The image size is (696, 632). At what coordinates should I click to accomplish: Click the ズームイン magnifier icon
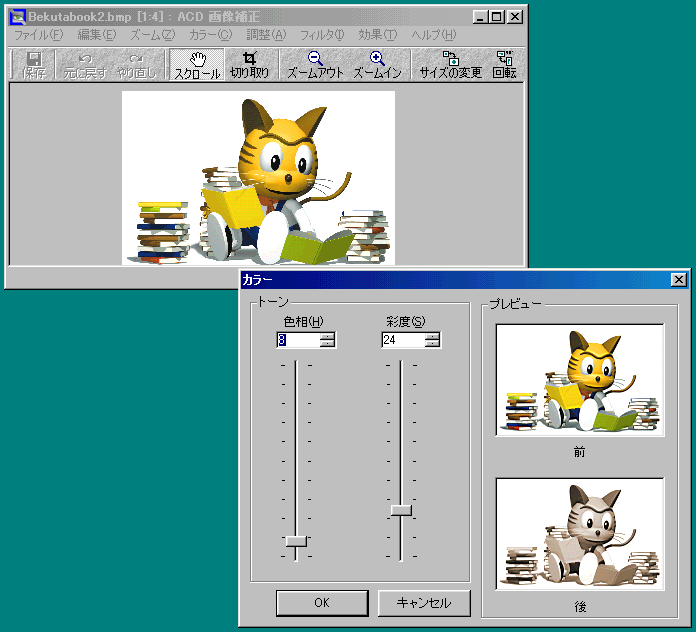(377, 65)
